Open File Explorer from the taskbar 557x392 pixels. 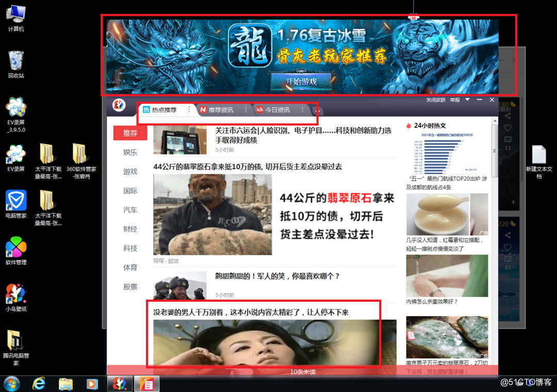[x=65, y=384]
